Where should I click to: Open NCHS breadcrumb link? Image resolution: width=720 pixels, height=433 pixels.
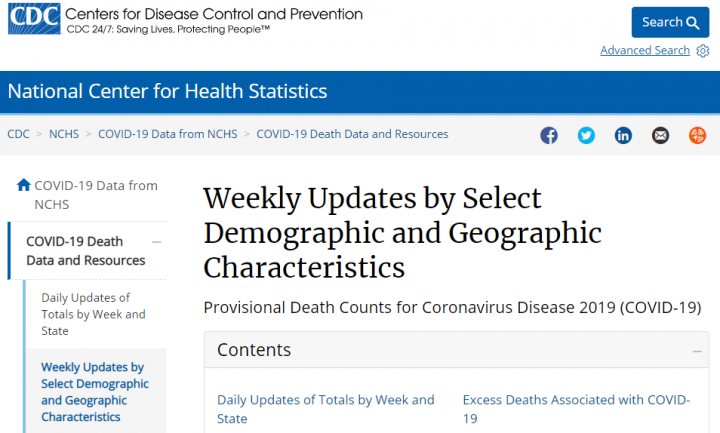pyautogui.click(x=63, y=134)
